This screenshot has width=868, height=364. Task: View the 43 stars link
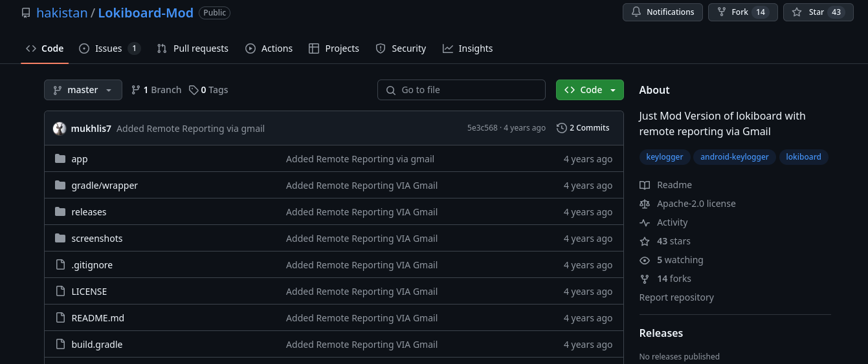(674, 241)
